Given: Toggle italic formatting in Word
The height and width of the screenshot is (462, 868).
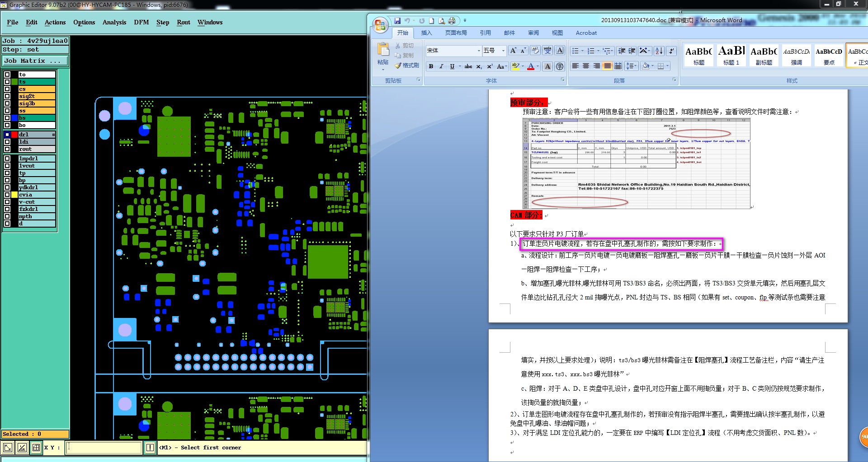Looking at the screenshot, I should point(441,66).
